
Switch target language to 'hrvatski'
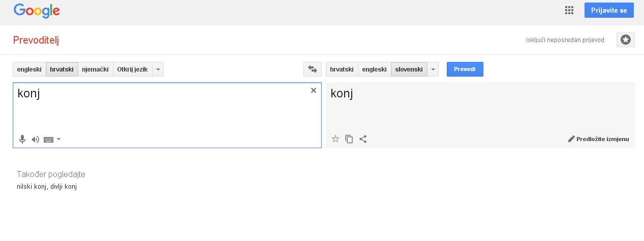coord(342,70)
